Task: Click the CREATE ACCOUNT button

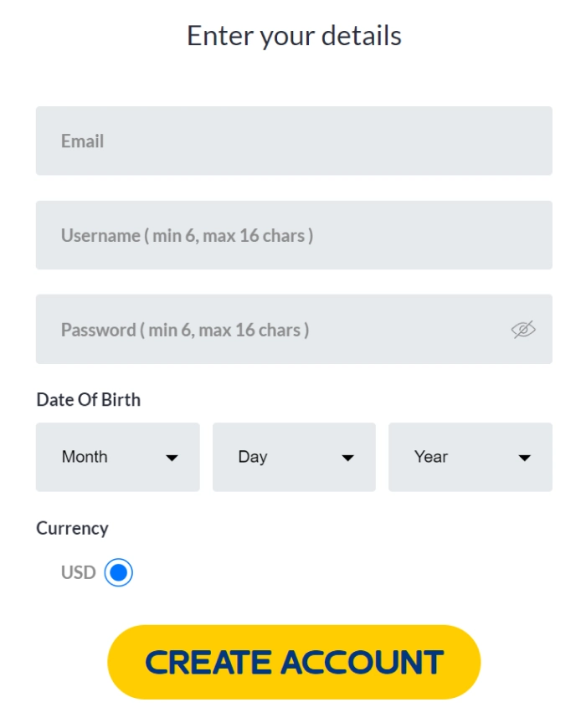Action: point(294,661)
